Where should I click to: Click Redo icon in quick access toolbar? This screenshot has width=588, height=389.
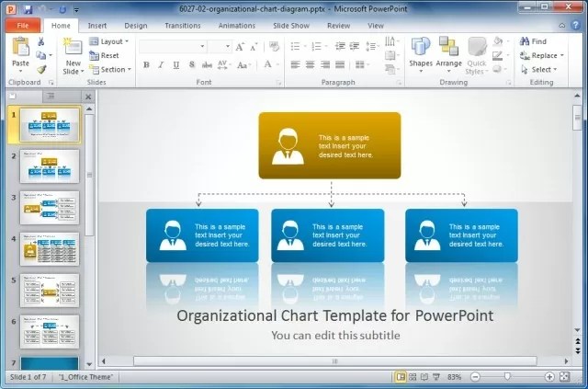click(x=62, y=9)
